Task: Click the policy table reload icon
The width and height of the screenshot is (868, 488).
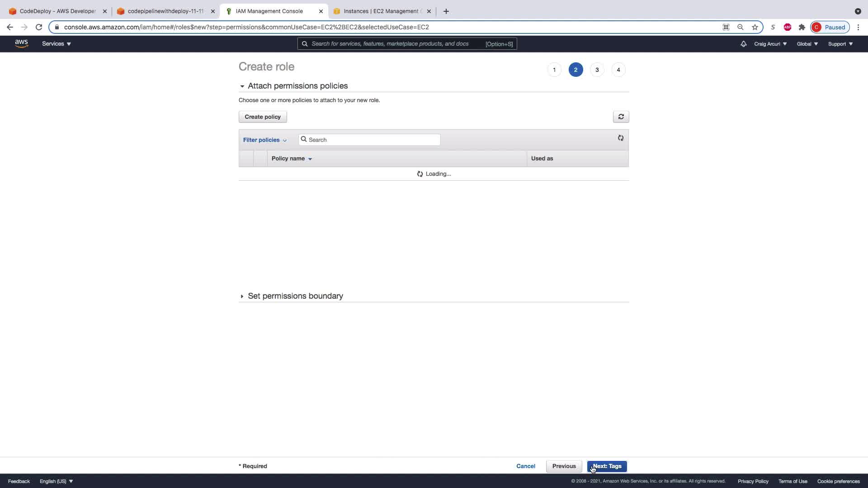Action: click(x=621, y=138)
